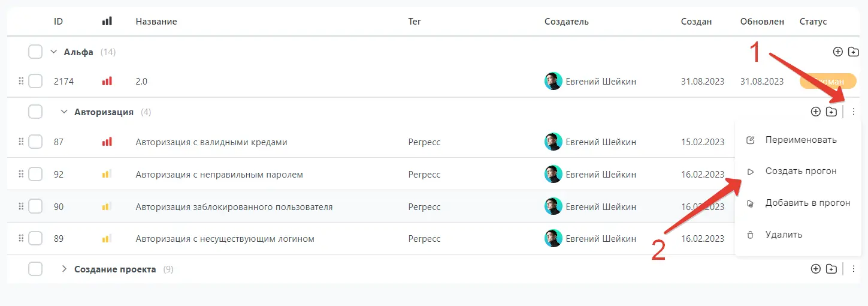Collapse the Альфа folder
Image resolution: width=868 pixels, height=306 pixels.
click(53, 52)
